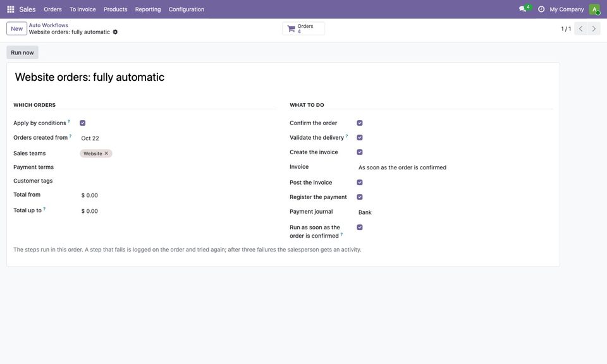Open the Sales teams tag field

[178, 154]
